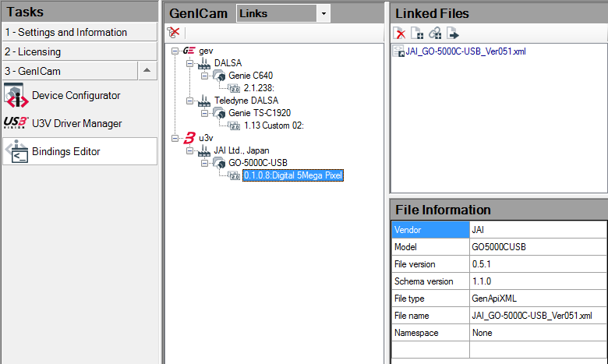Viewport: 608px width, 364px height.
Task: Click the add link icon with chain
Action: tap(435, 33)
